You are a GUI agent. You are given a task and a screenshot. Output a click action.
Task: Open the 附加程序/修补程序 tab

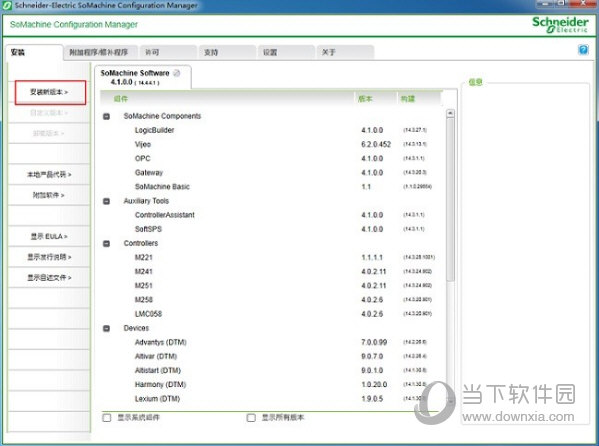[x=100, y=52]
